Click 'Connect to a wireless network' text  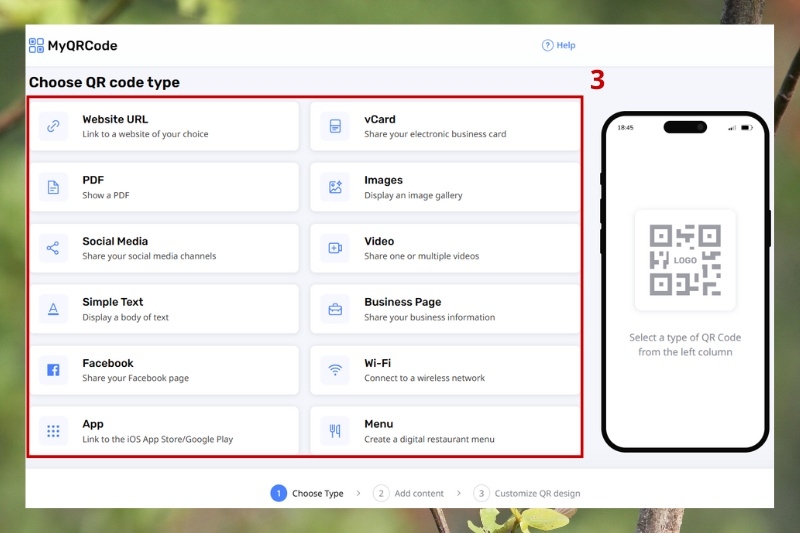pyautogui.click(x=424, y=378)
